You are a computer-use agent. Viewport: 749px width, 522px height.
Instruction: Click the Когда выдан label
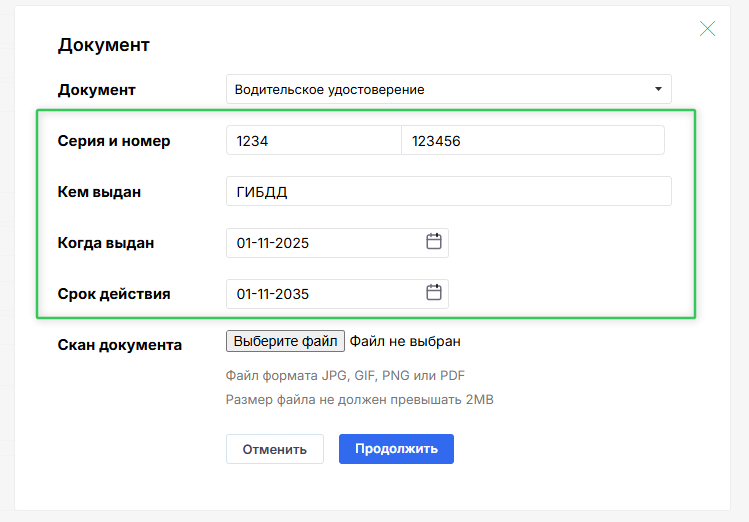(106, 243)
